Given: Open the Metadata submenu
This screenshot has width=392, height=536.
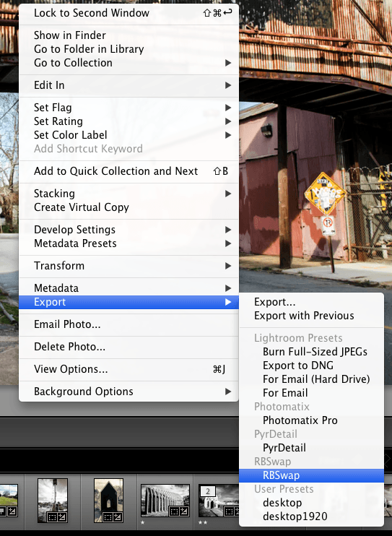Looking at the screenshot, I should click(x=129, y=288).
